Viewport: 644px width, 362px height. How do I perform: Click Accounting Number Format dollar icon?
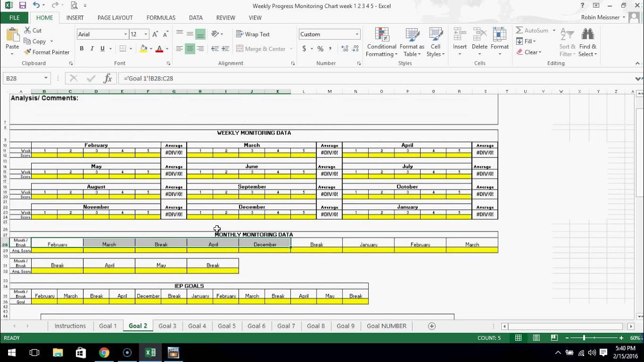tap(304, 49)
